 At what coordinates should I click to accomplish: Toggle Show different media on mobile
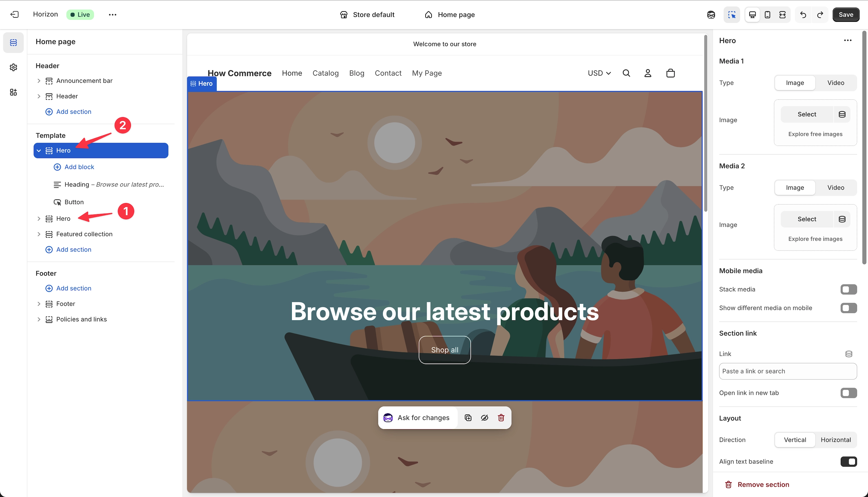click(848, 308)
